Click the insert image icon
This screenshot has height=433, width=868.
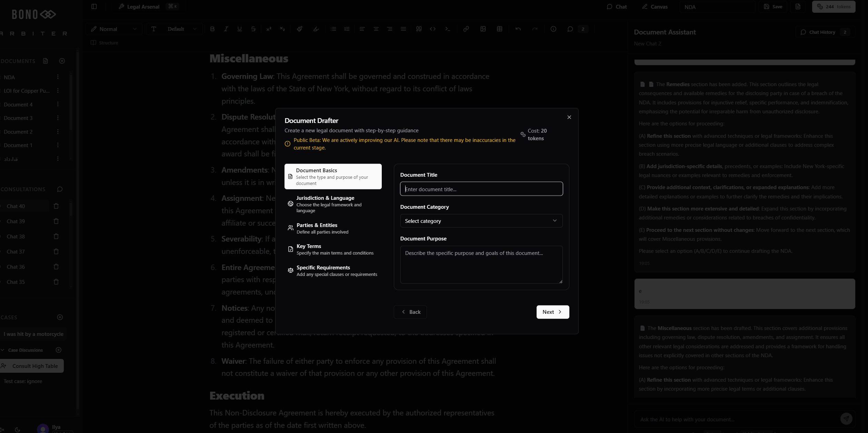tap(483, 29)
